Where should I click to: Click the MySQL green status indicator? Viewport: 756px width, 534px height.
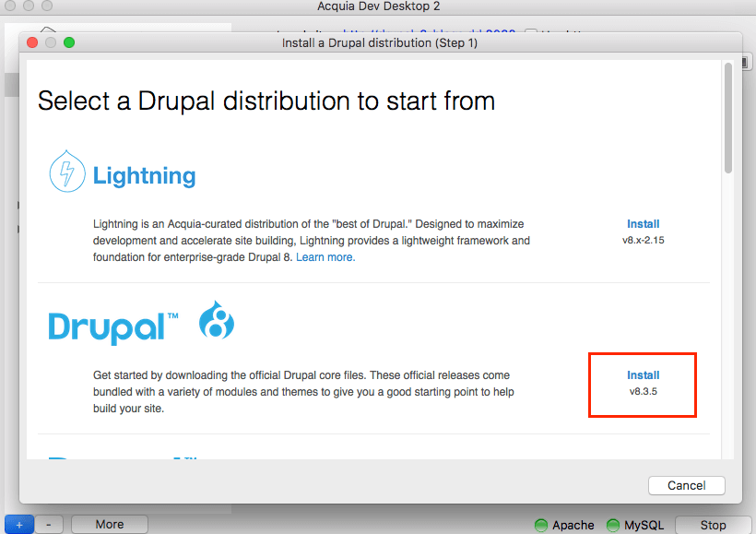point(613,525)
